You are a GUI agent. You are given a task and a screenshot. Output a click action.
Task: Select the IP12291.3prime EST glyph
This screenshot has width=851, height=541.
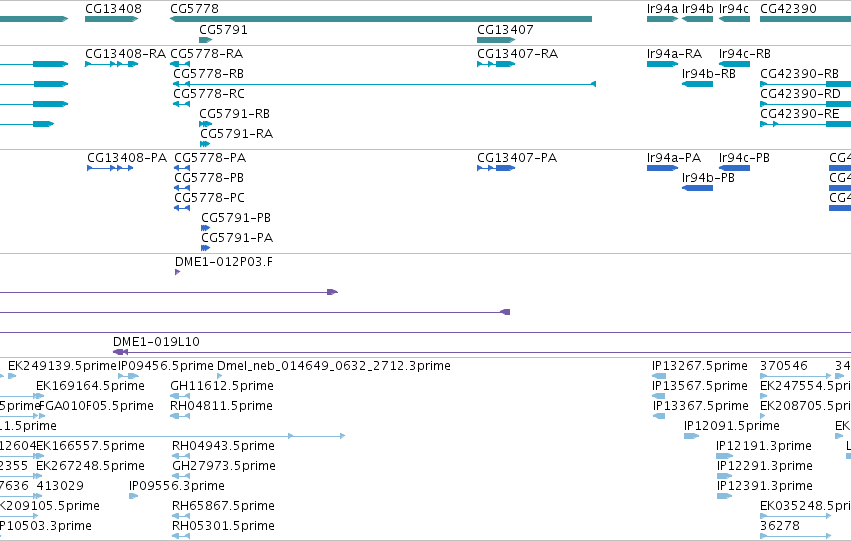click(x=725, y=476)
